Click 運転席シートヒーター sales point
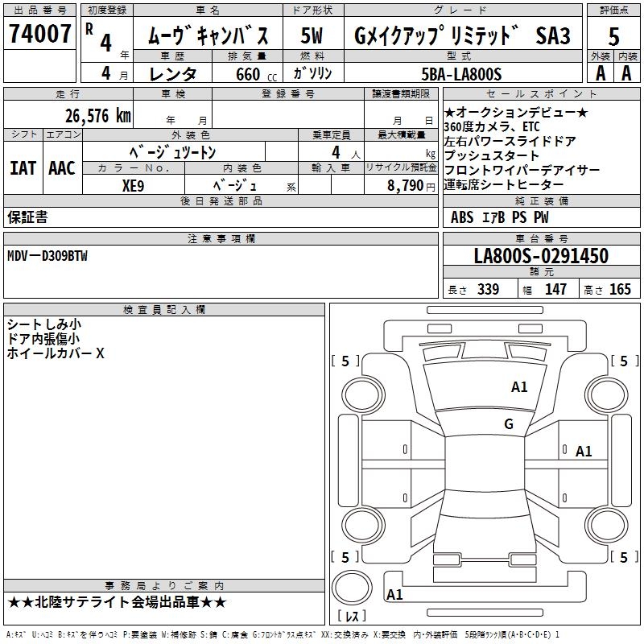The image size is (644, 644). pos(504,184)
